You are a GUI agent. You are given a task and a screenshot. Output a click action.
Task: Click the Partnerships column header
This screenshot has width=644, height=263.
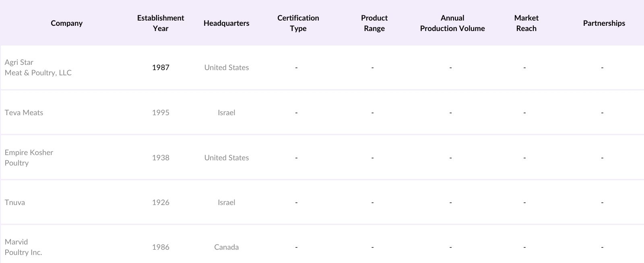604,23
